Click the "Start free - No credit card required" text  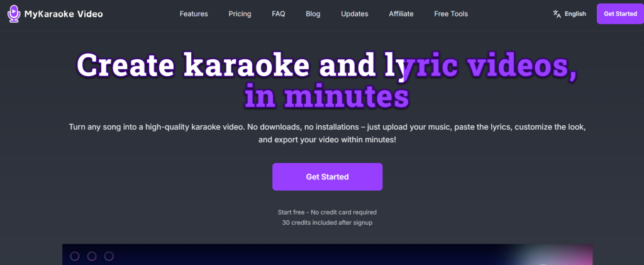coord(327,212)
